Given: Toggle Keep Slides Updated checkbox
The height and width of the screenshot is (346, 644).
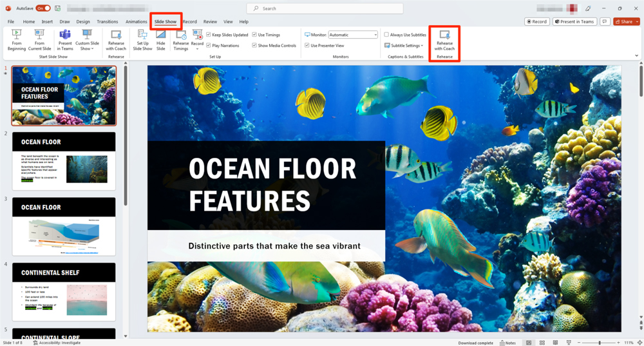Looking at the screenshot, I should (x=209, y=35).
